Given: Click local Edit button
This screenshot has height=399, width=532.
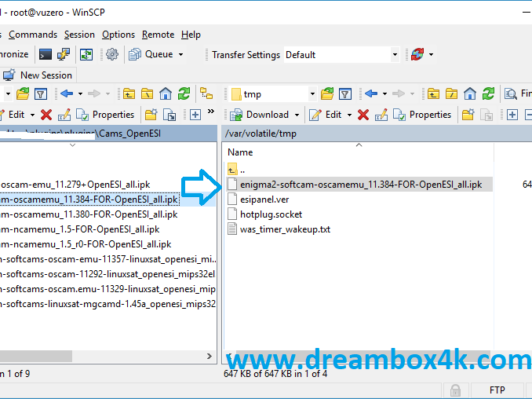Looking at the screenshot, I should click(13, 115).
